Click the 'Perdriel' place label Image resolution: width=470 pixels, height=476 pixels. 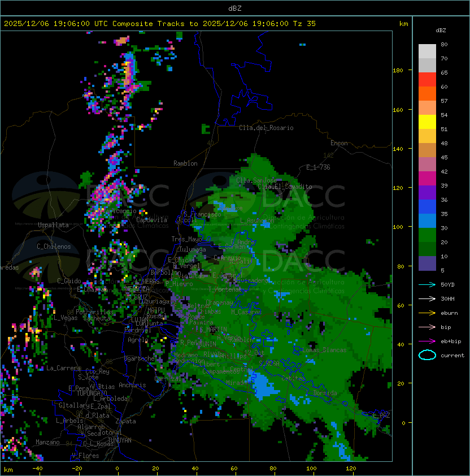pos(137,330)
